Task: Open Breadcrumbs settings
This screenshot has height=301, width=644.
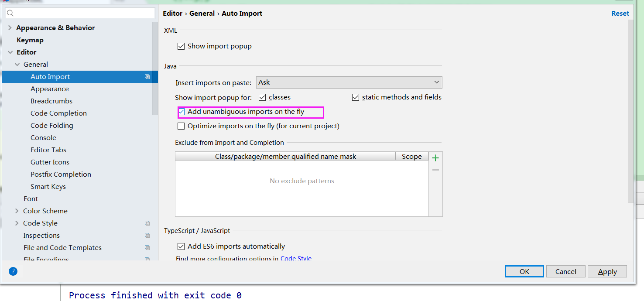Action: [51, 101]
